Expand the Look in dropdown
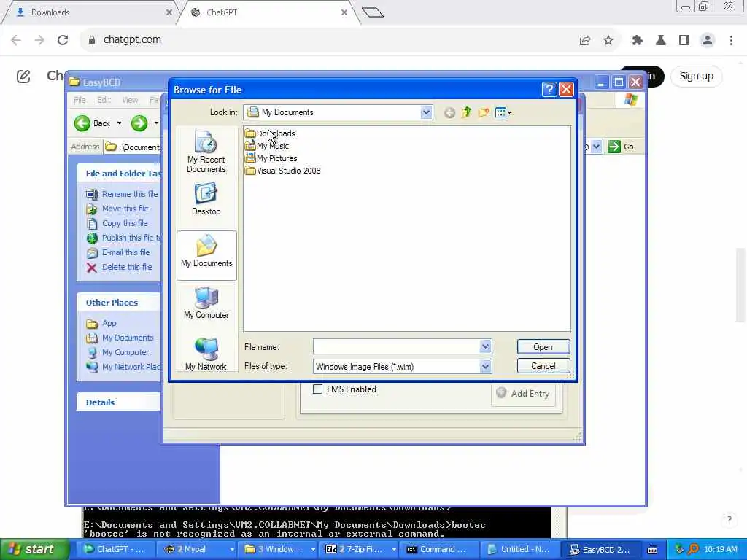 (x=426, y=112)
